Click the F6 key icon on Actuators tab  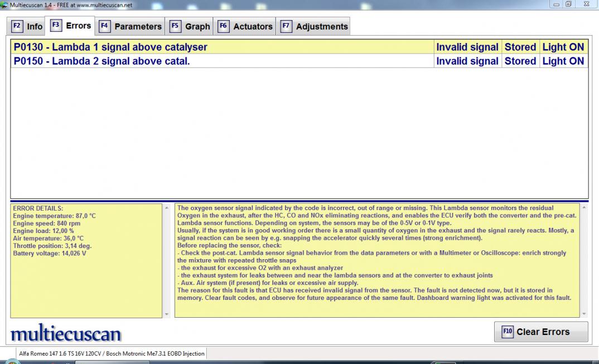(223, 26)
